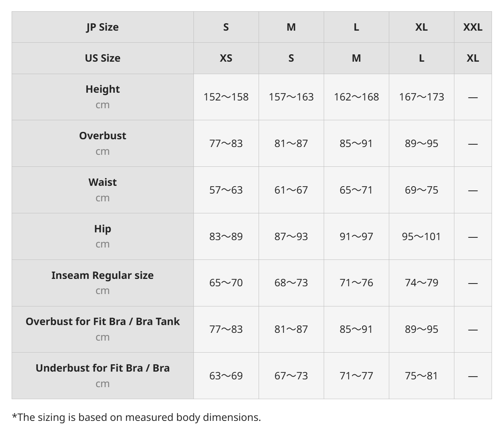Select the underbust value 75～81
The width and height of the screenshot is (504, 436).
click(x=421, y=376)
